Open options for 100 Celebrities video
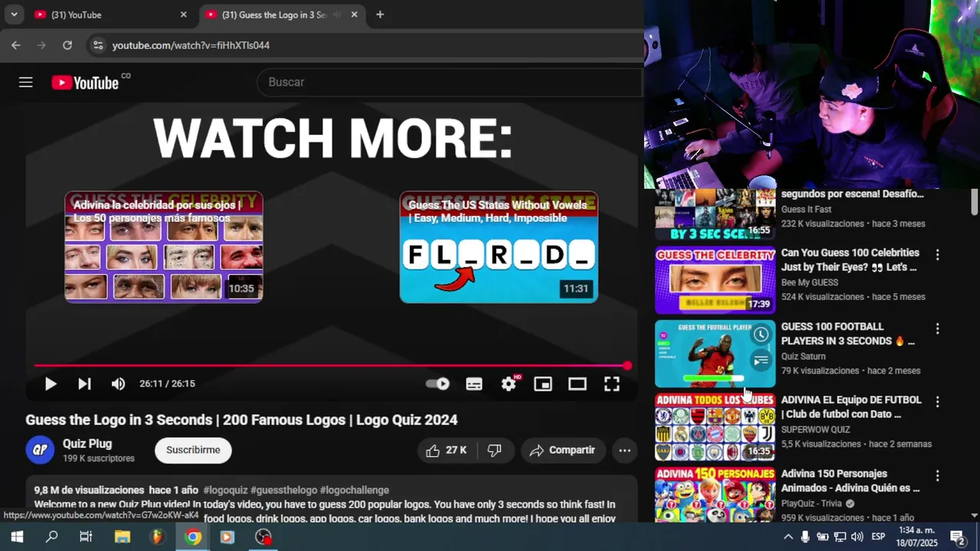 click(x=937, y=255)
